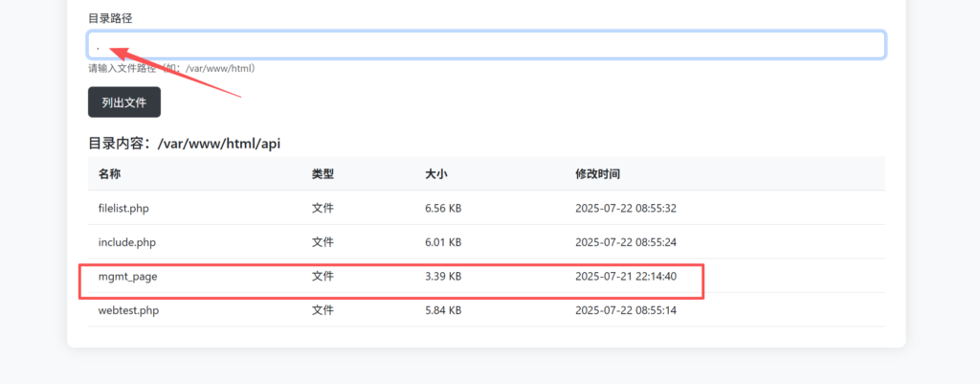Viewport: 980px width, 384px height.
Task: Click the 大小 column header
Action: (436, 174)
